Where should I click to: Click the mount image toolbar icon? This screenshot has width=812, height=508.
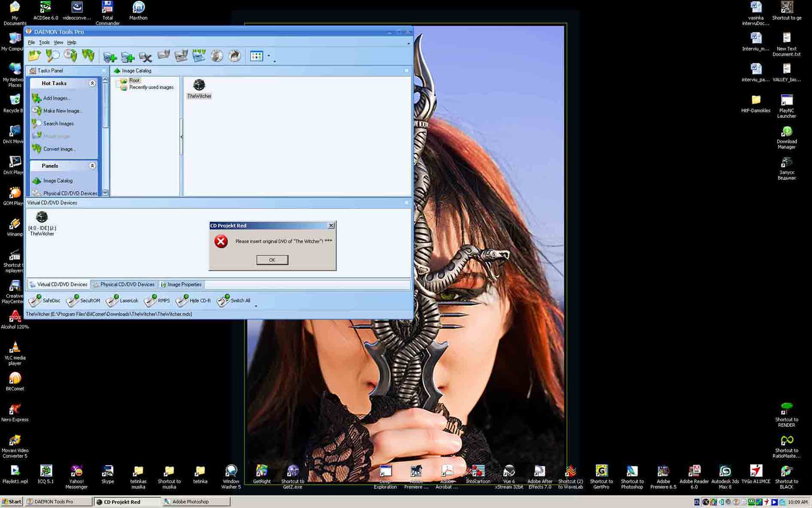(164, 55)
